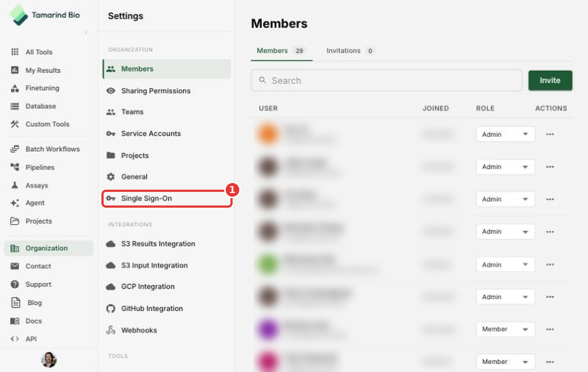Go to Teams settings
This screenshot has width=588, height=372.
point(167,112)
